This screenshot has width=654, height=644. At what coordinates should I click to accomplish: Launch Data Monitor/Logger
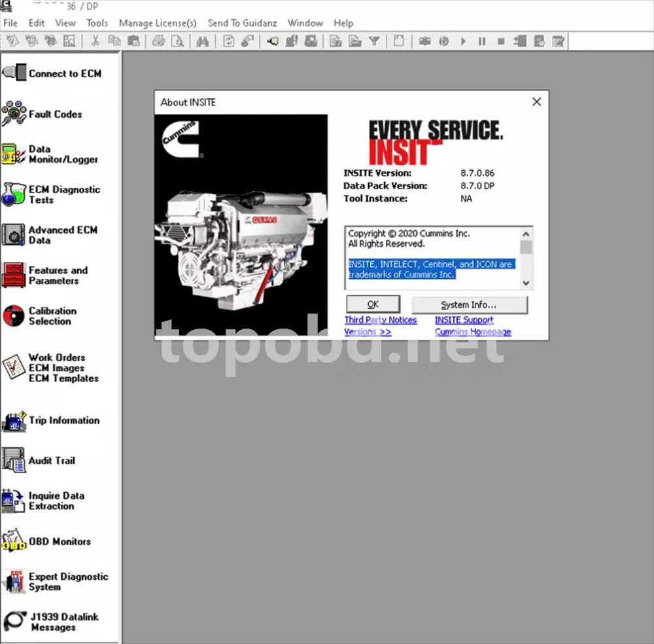(x=50, y=154)
